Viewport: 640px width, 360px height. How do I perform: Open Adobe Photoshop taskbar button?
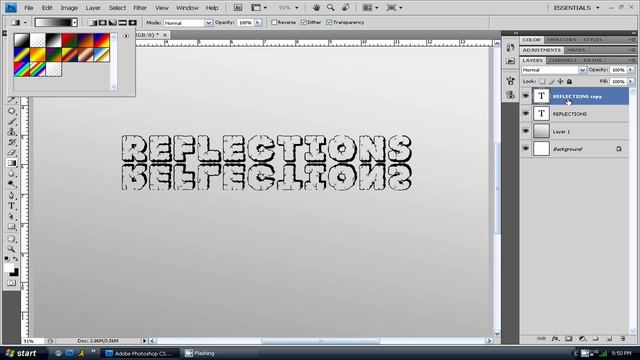140,353
